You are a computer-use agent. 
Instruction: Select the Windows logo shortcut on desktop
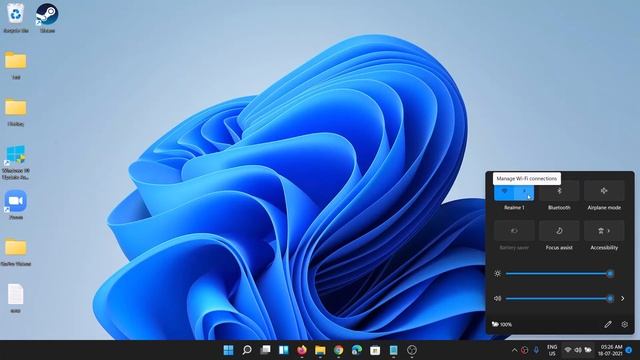(16, 162)
